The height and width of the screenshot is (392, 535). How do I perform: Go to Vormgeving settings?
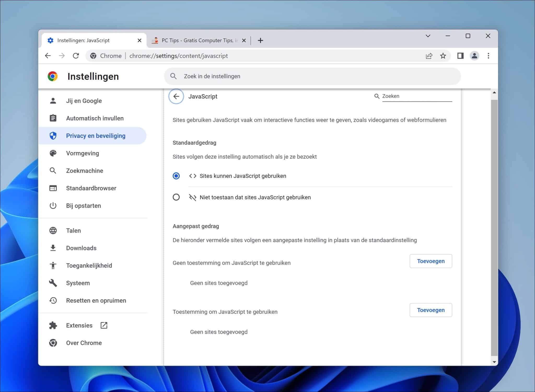coord(82,153)
